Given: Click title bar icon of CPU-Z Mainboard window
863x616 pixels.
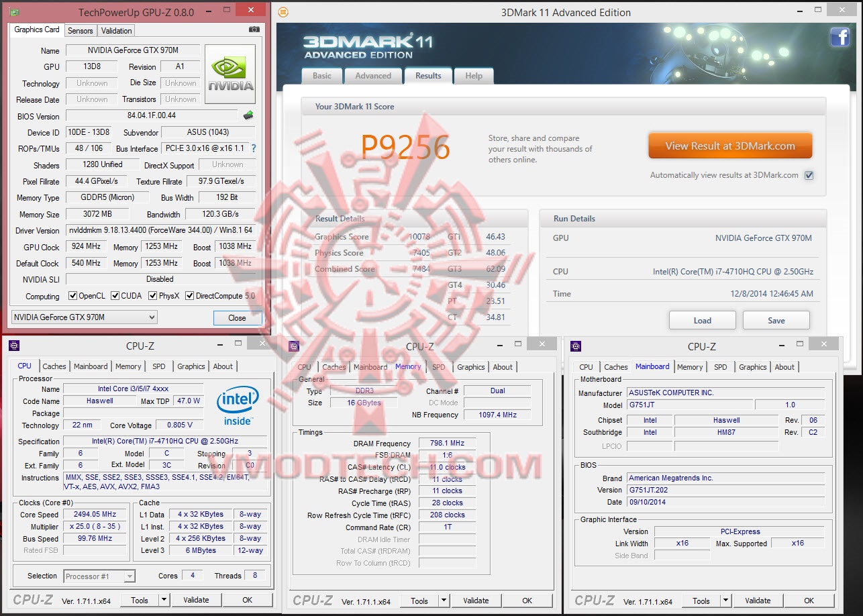Looking at the screenshot, I should coord(575,346).
